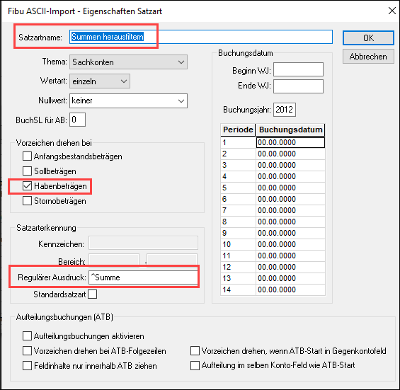Click the Buchungsdatum column header
The image size is (400, 390).
(x=290, y=130)
